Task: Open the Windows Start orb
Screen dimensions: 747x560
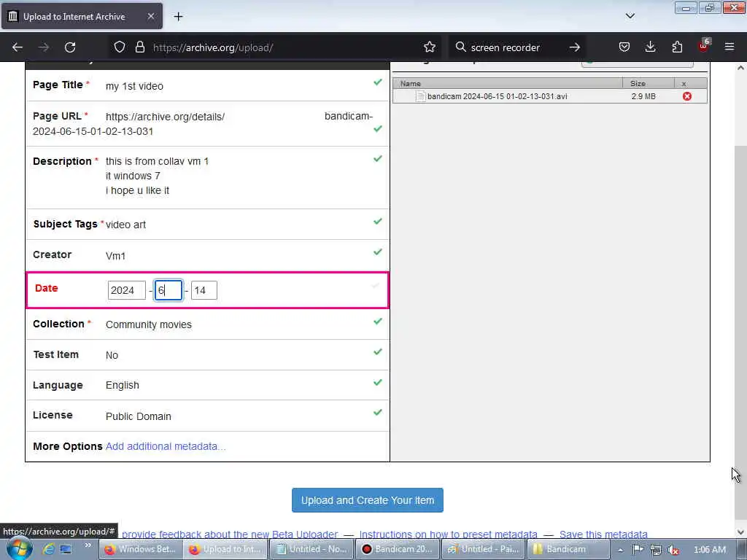Action: click(18, 549)
